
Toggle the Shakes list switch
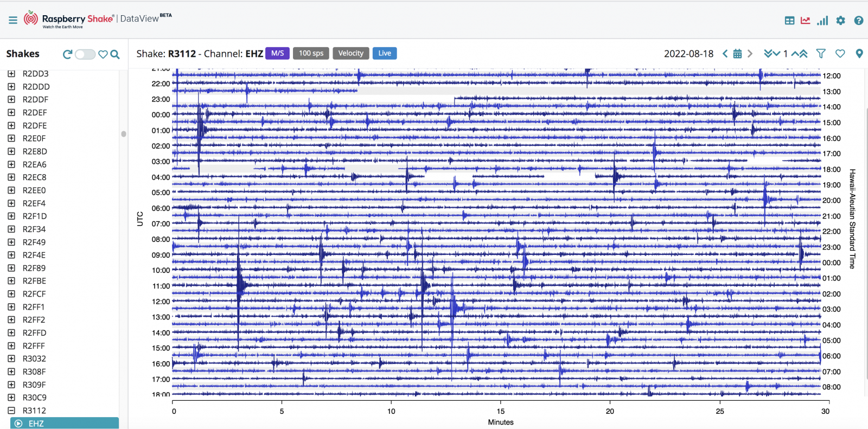[x=85, y=54]
